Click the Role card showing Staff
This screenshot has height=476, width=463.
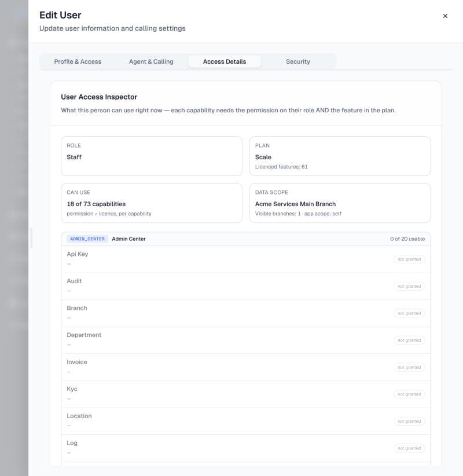[x=152, y=156]
